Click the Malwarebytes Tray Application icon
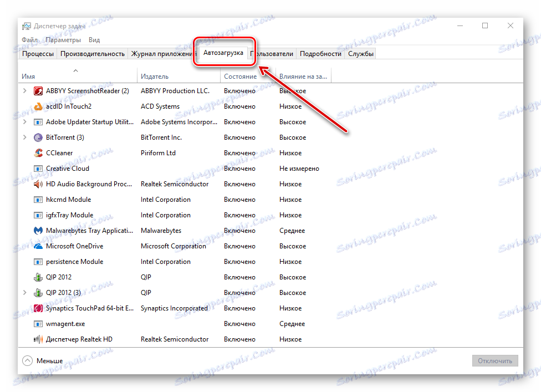Image resolution: width=541 pixels, height=392 pixels. (38, 231)
